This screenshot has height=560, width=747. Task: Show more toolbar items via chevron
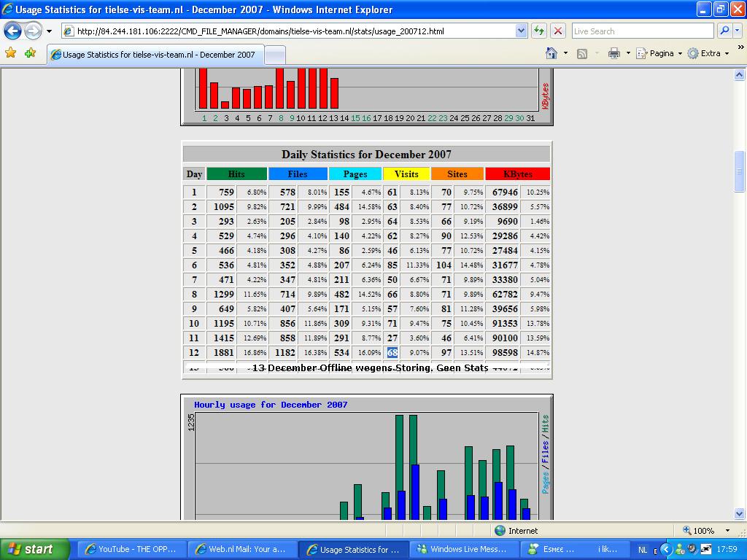(740, 47)
